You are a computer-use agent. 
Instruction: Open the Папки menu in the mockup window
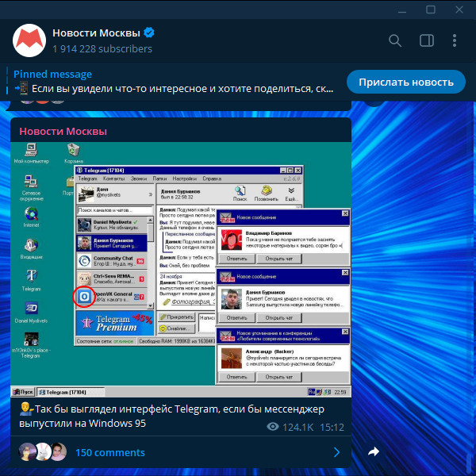[159, 178]
